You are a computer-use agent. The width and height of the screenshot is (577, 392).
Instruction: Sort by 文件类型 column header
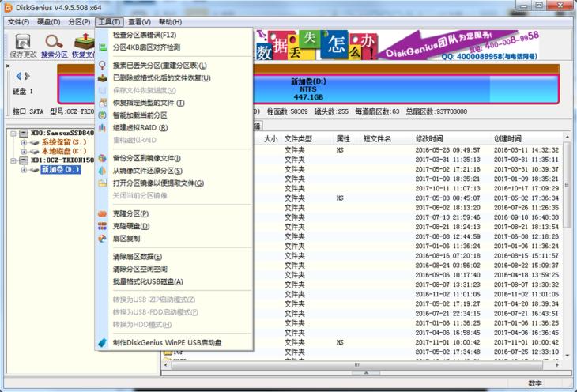(x=298, y=139)
